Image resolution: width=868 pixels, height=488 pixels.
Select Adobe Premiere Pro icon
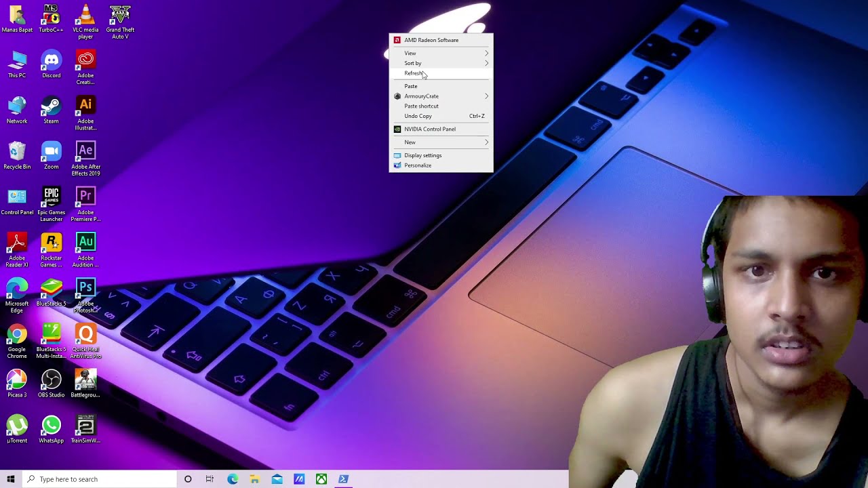pyautogui.click(x=85, y=204)
